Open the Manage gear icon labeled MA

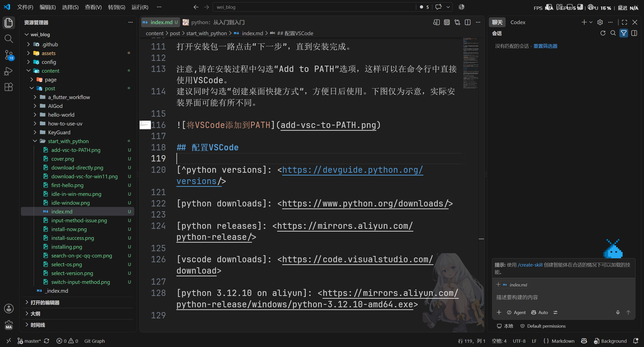(9, 325)
